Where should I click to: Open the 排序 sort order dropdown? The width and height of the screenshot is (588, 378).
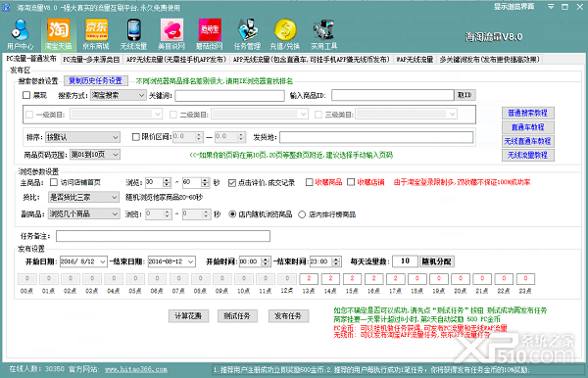(82, 137)
